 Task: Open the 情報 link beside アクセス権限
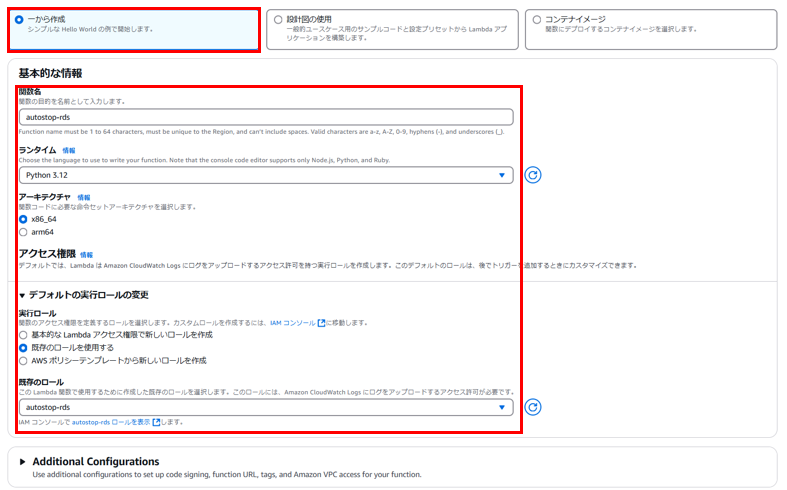pyautogui.click(x=86, y=255)
